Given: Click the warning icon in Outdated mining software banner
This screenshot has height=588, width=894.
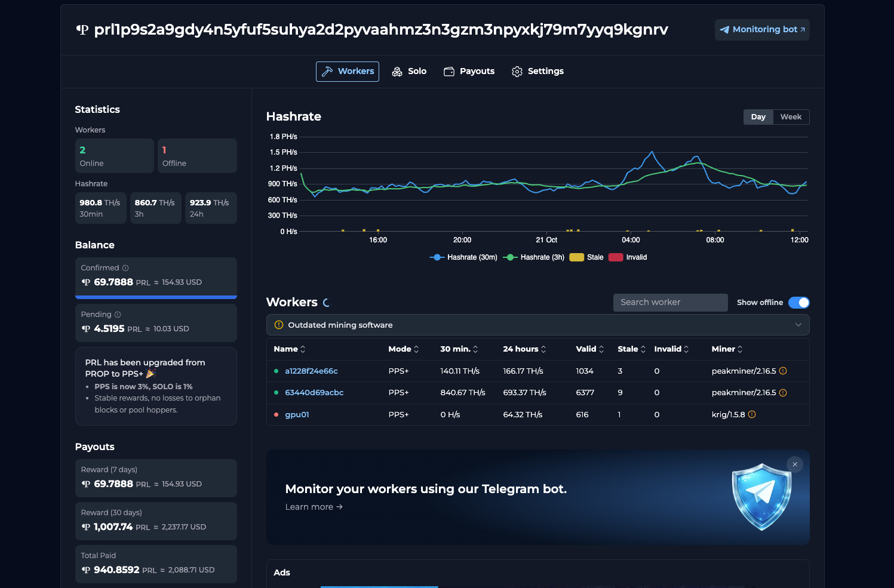Looking at the screenshot, I should [279, 325].
